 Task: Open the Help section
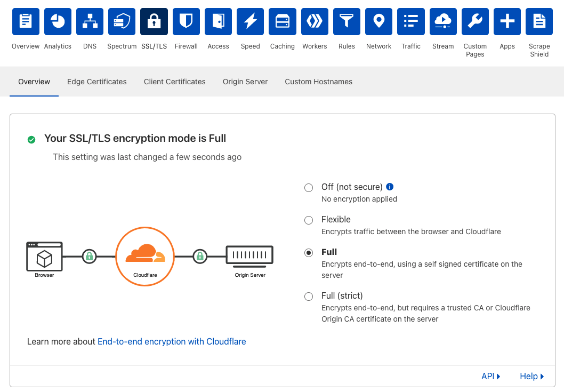pos(531,376)
